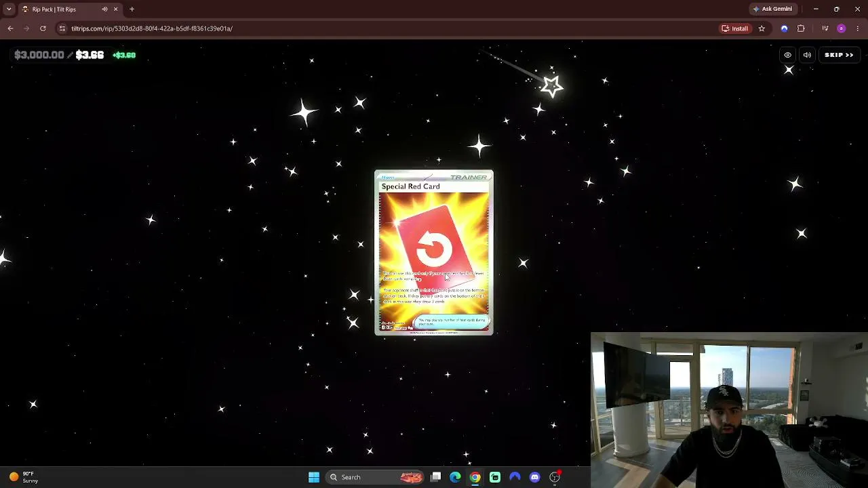Open the taskbar app with red notification badge

pos(555,477)
